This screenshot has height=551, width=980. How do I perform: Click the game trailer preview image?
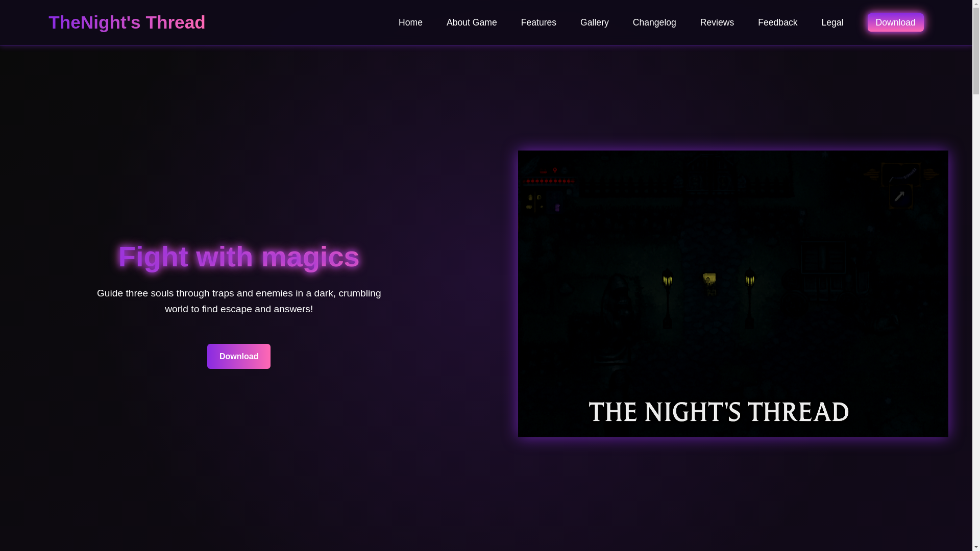tap(733, 294)
